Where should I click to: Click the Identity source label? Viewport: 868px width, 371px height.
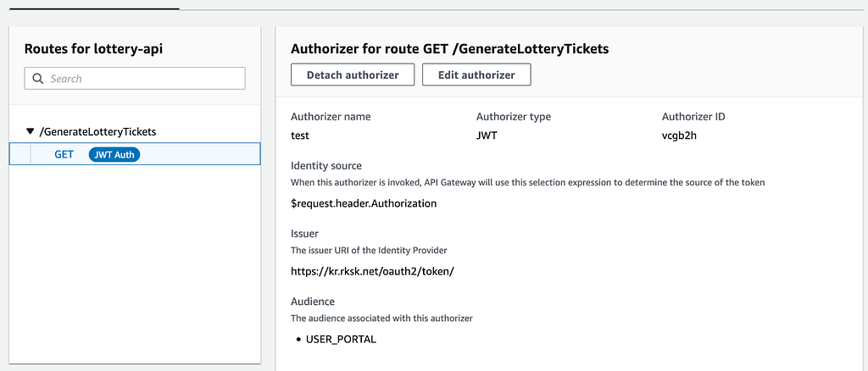point(326,165)
